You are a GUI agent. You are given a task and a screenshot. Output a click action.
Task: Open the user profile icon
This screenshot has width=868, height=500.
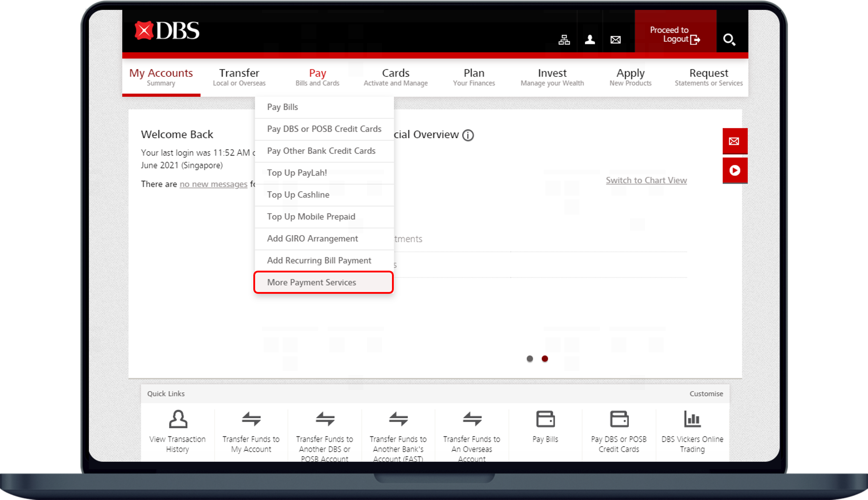click(590, 40)
